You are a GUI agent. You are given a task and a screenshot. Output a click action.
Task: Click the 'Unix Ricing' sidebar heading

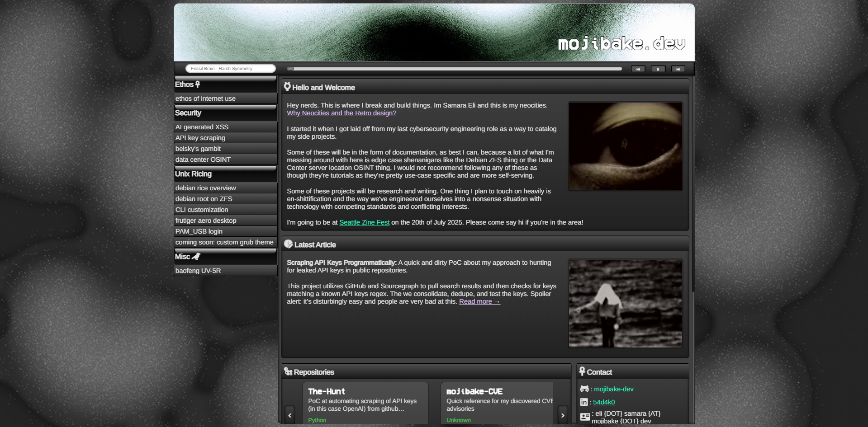click(x=193, y=174)
